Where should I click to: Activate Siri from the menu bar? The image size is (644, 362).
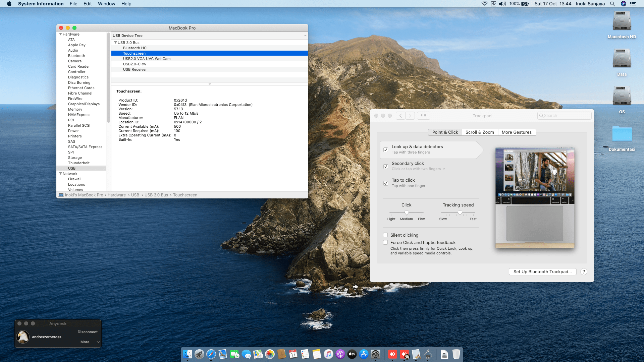(624, 4)
